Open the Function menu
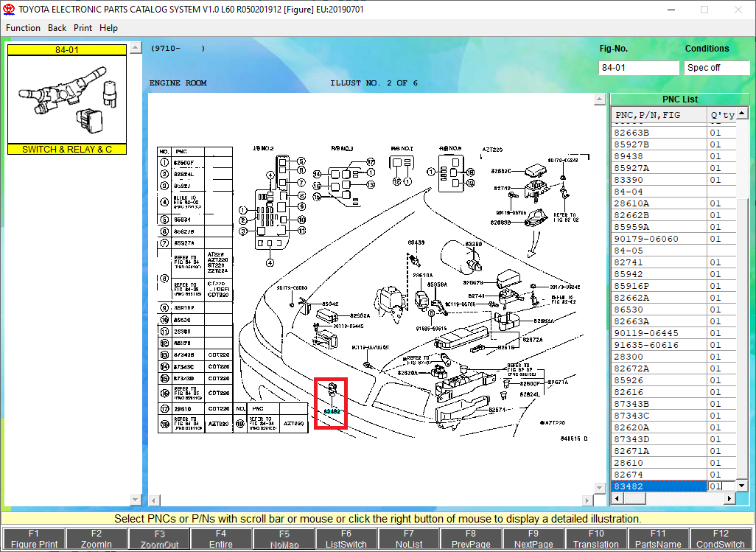This screenshot has width=756, height=552. click(23, 28)
